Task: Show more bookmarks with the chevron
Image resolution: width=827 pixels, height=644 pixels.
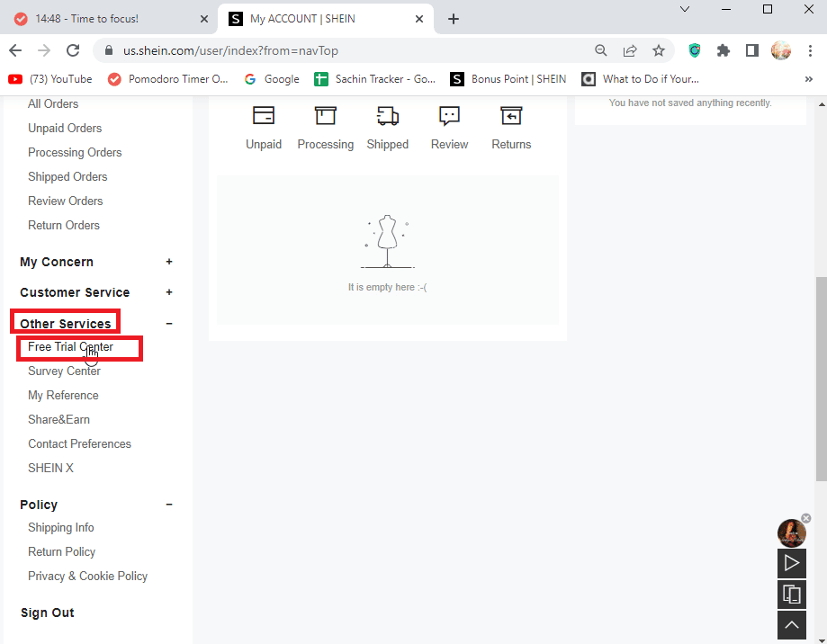Action: (x=808, y=79)
